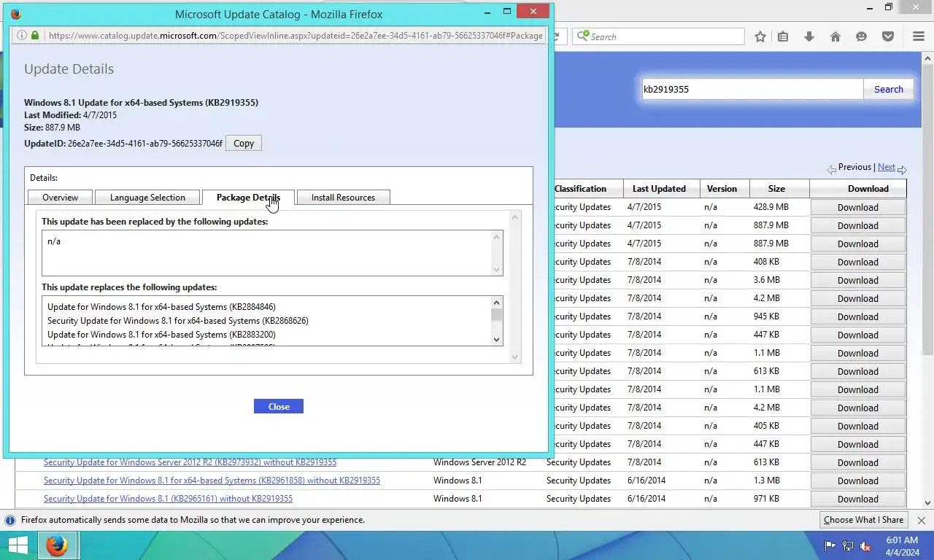The image size is (934, 560).
Task: Click the search engine magnifier icon
Action: (x=583, y=36)
